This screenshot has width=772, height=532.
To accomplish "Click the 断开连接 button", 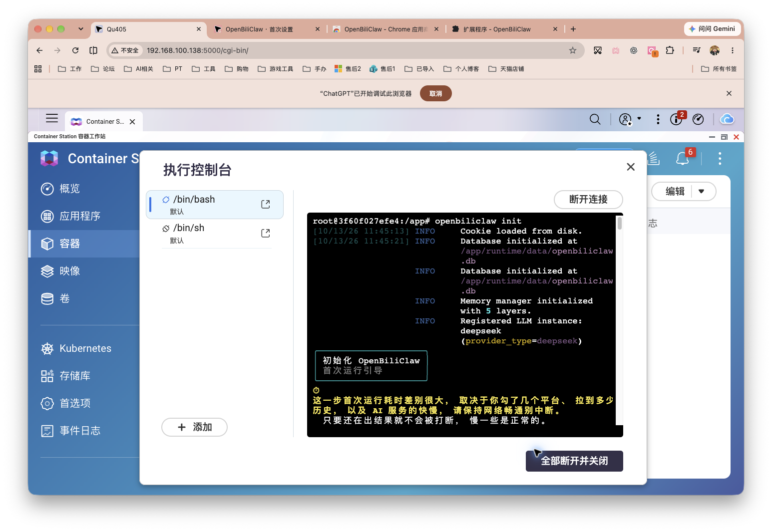I will pos(588,200).
